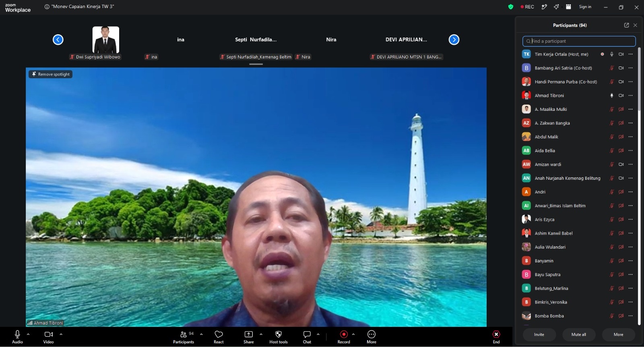Image resolution: width=644 pixels, height=347 pixels.
Task: Unmute Handi Permana Purba's microphone
Action: pyautogui.click(x=611, y=82)
